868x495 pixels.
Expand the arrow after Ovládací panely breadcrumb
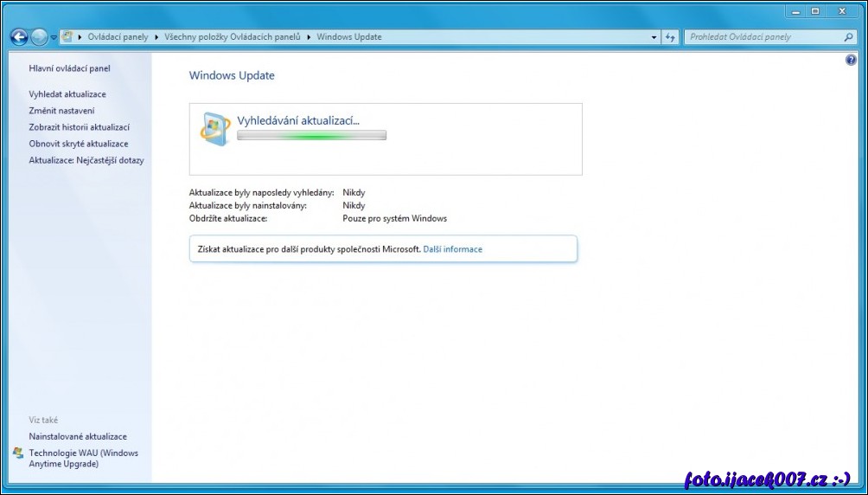click(x=156, y=37)
